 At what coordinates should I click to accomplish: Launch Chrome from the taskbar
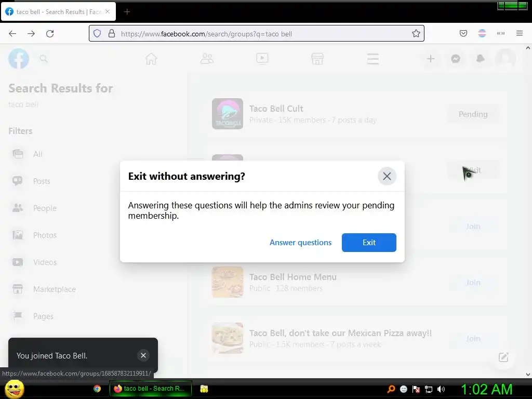point(97,389)
